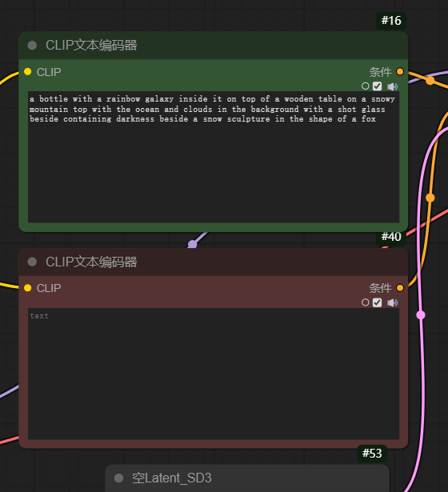The width and height of the screenshot is (448, 492).
Task: Click the prompt text area about rainbow galaxy
Action: [214, 157]
